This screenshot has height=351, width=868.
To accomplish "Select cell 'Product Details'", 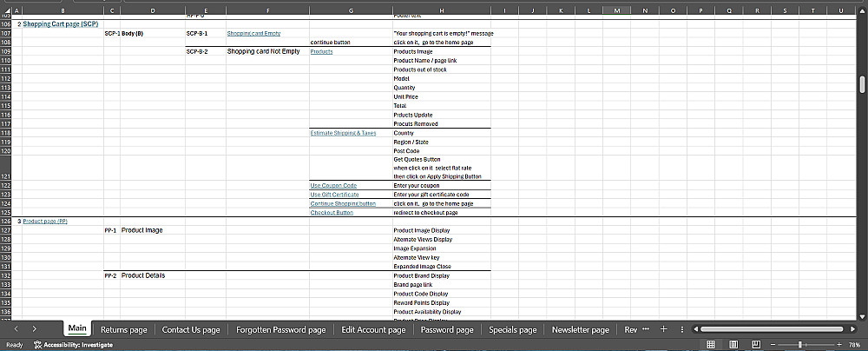I will (152, 275).
